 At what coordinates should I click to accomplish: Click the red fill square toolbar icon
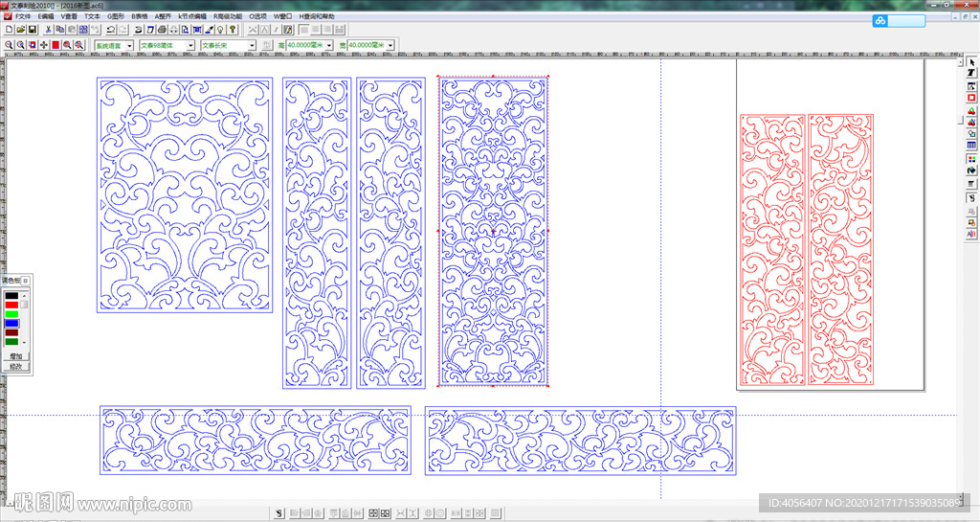56,45
